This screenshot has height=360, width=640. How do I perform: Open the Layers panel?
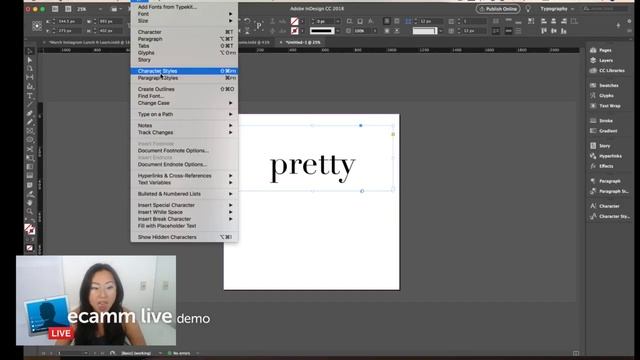pyautogui.click(x=601, y=60)
